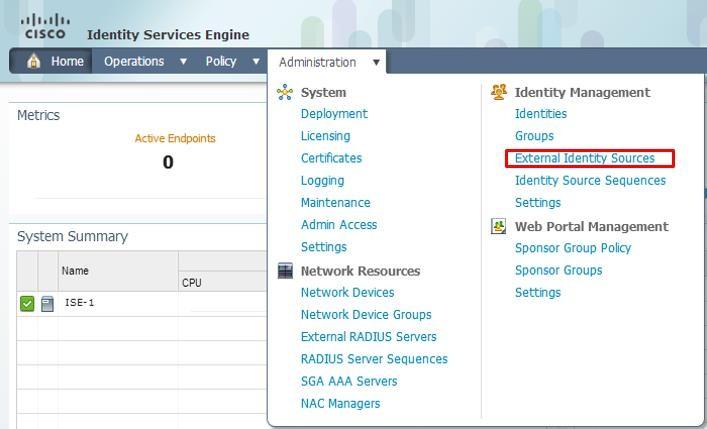Open Settings under System

coord(324,247)
